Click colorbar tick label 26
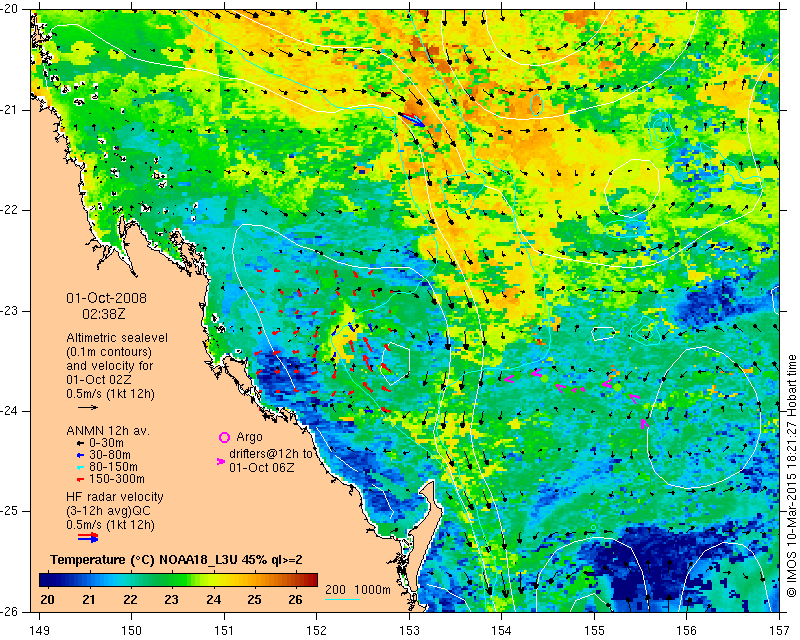The image size is (800, 640). point(295,600)
